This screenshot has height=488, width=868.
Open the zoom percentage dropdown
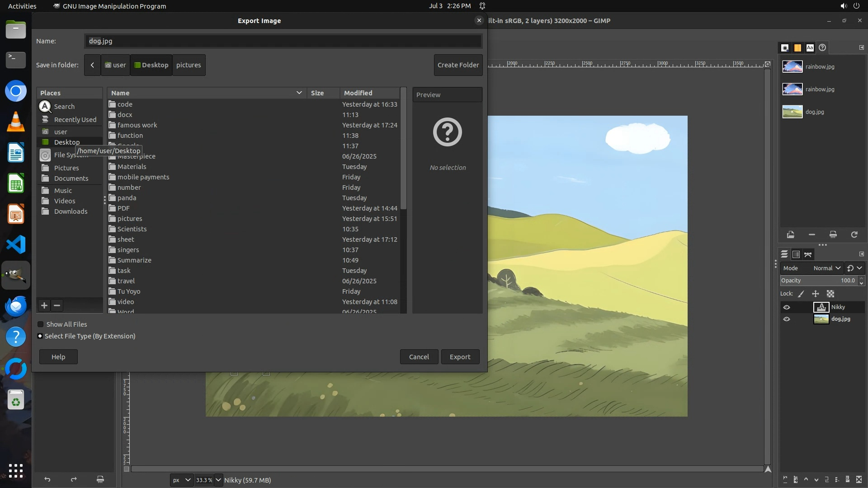[x=218, y=480]
